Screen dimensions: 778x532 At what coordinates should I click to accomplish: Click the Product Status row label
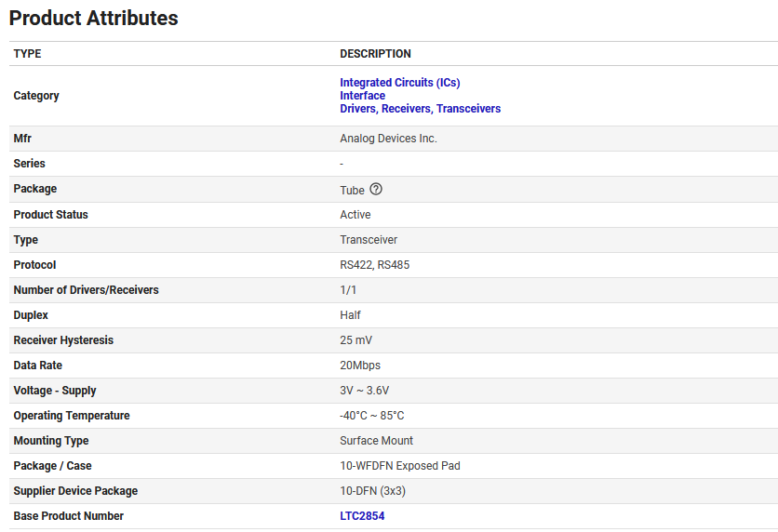[x=51, y=215]
